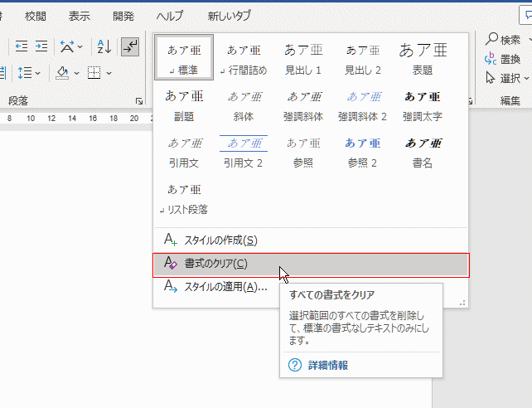The image size is (532, 408).
Task: Apply the 斜体 style
Action: tap(244, 105)
